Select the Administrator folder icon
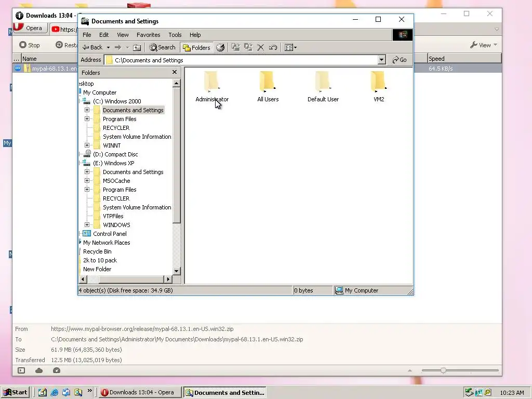532x399 pixels. (212, 82)
